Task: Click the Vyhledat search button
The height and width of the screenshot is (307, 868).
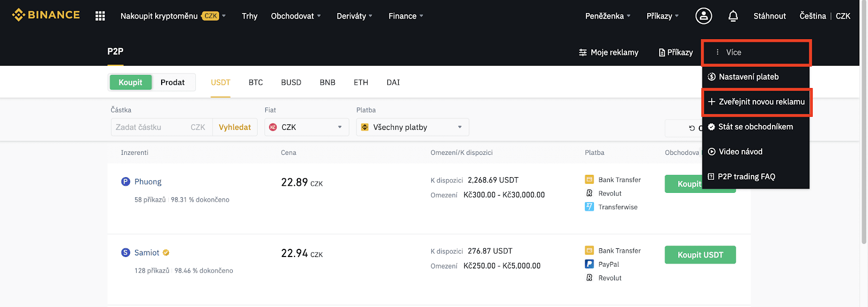Action: coord(235,127)
